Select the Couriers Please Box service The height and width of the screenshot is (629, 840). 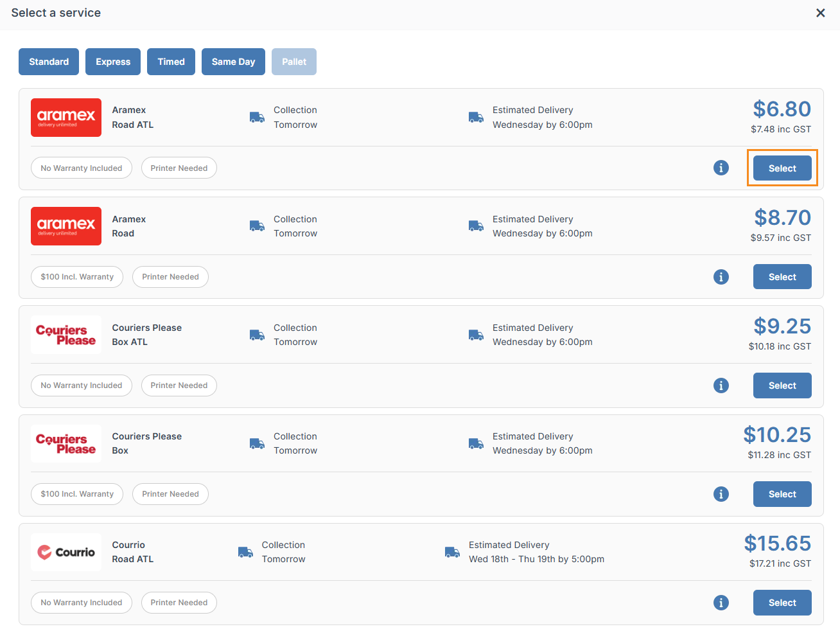click(x=782, y=494)
